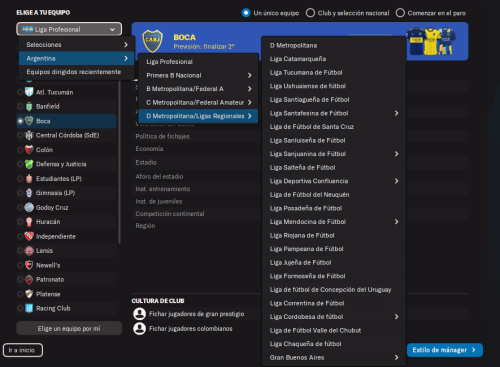Select the radio button for Banfield
Screen dimensions: 500x367
(20, 106)
